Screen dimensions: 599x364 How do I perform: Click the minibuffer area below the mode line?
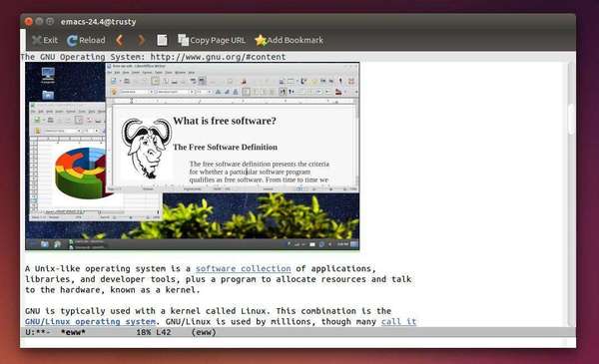coord(298,342)
